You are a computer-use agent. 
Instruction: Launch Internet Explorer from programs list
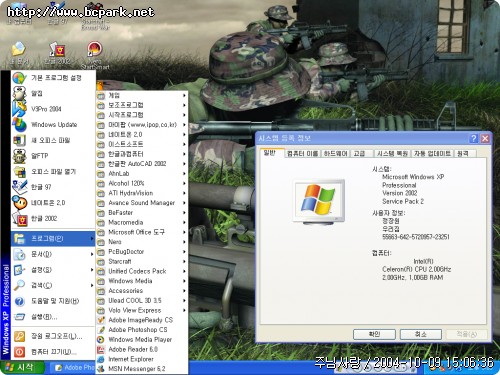click(142, 359)
